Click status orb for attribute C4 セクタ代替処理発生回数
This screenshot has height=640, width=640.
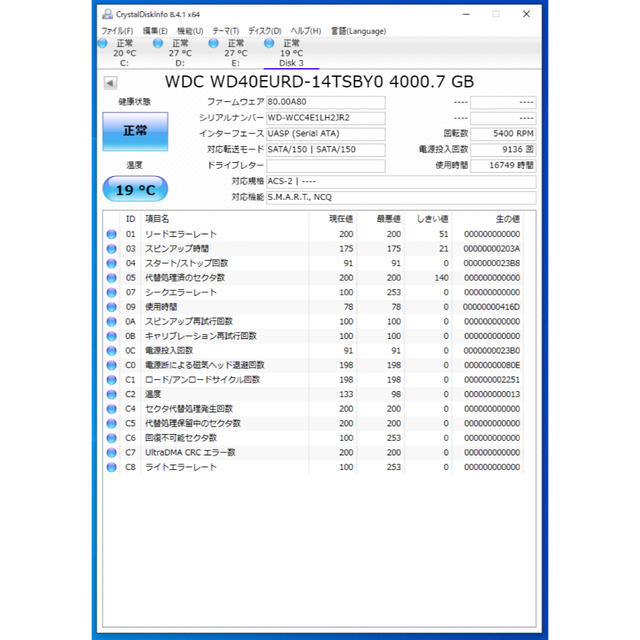(111, 409)
